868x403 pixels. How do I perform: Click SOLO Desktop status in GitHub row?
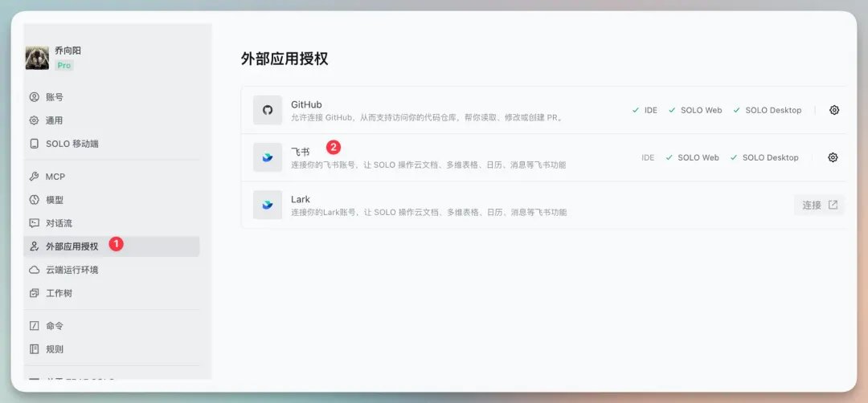[768, 110]
